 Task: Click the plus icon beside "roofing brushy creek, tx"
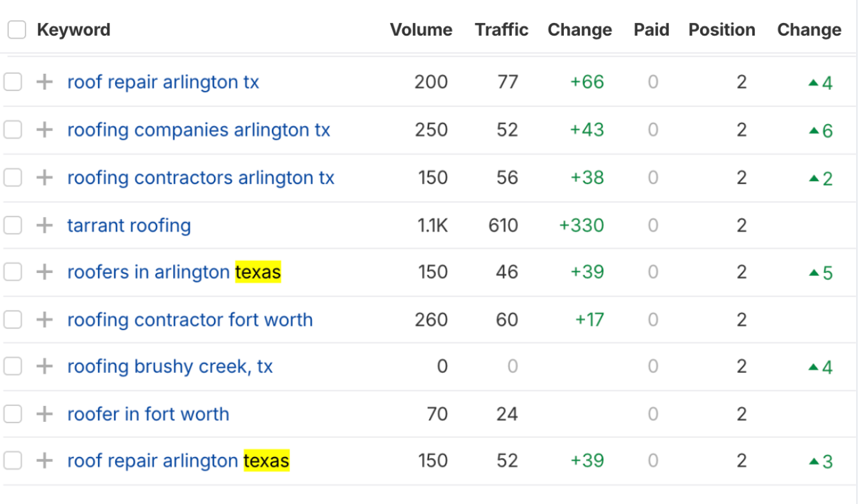[43, 366]
